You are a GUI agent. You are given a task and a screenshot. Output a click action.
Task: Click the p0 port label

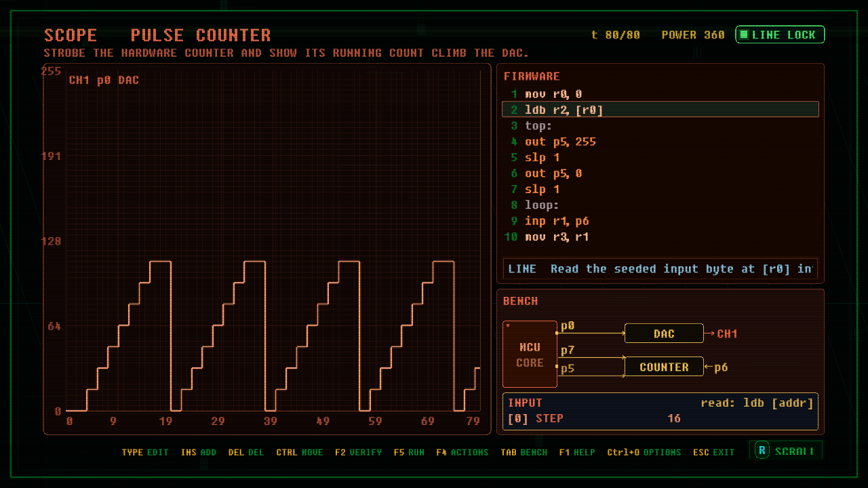click(x=567, y=326)
